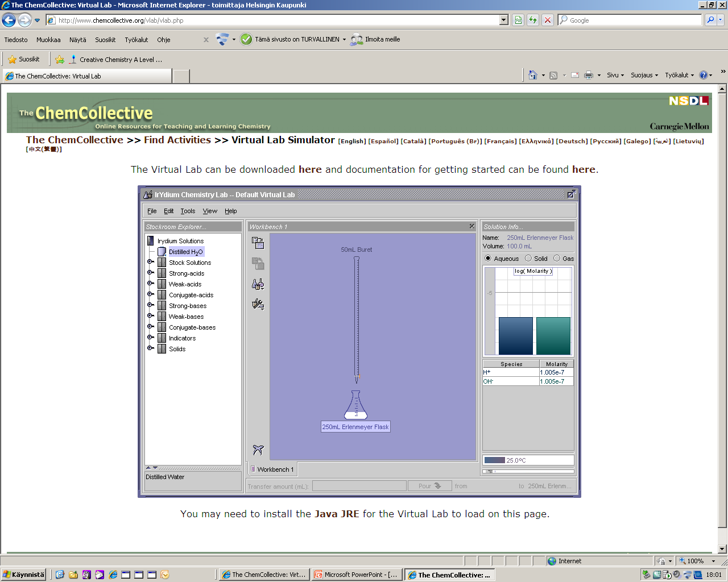Click the green checkmark site-safe icon
This screenshot has height=582, width=728.
tap(246, 39)
